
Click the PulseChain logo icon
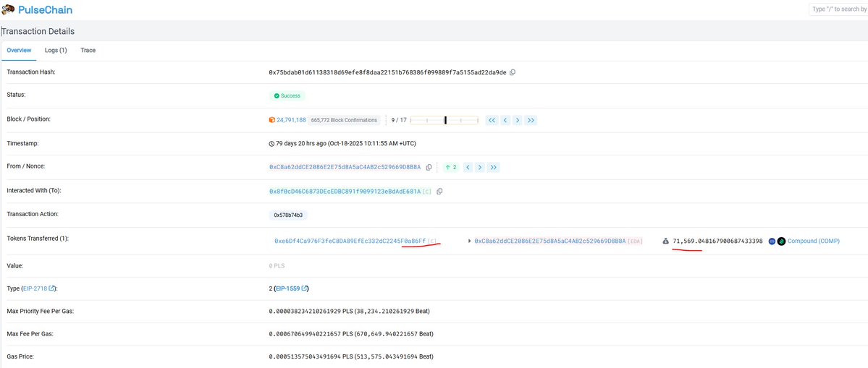pos(8,10)
